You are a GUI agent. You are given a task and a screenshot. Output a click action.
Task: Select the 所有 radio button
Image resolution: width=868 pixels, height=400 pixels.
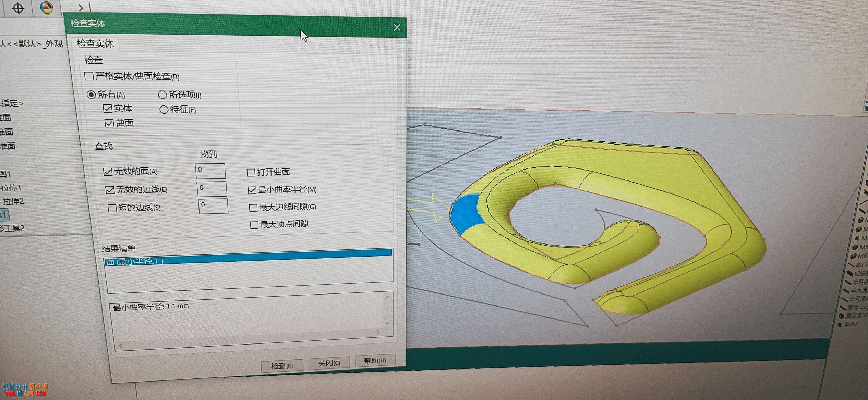pyautogui.click(x=91, y=95)
